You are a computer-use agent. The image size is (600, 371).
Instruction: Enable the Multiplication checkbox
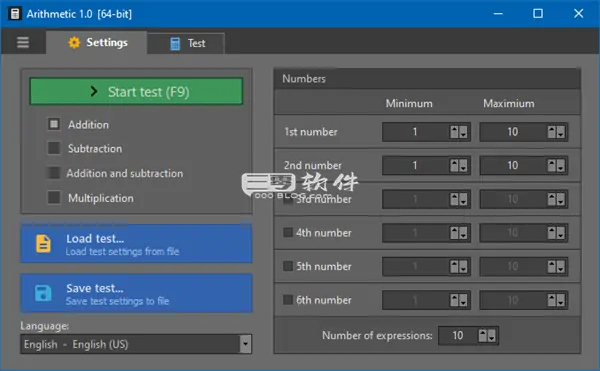(x=54, y=198)
